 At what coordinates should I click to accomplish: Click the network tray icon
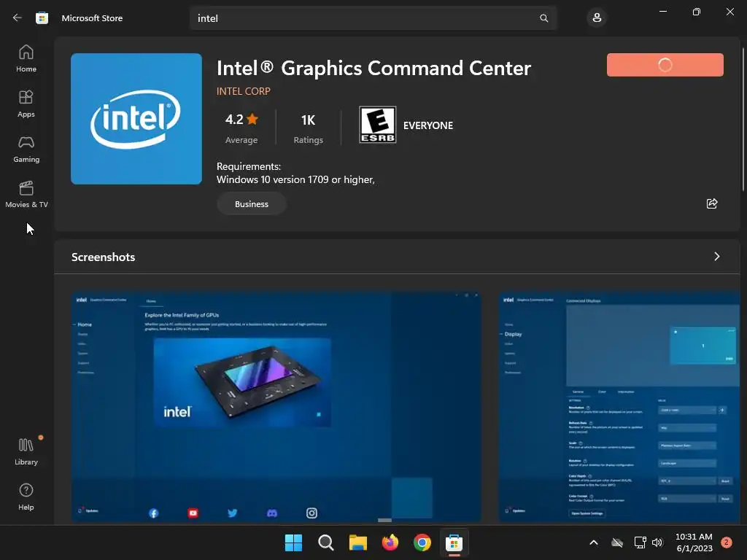click(640, 542)
